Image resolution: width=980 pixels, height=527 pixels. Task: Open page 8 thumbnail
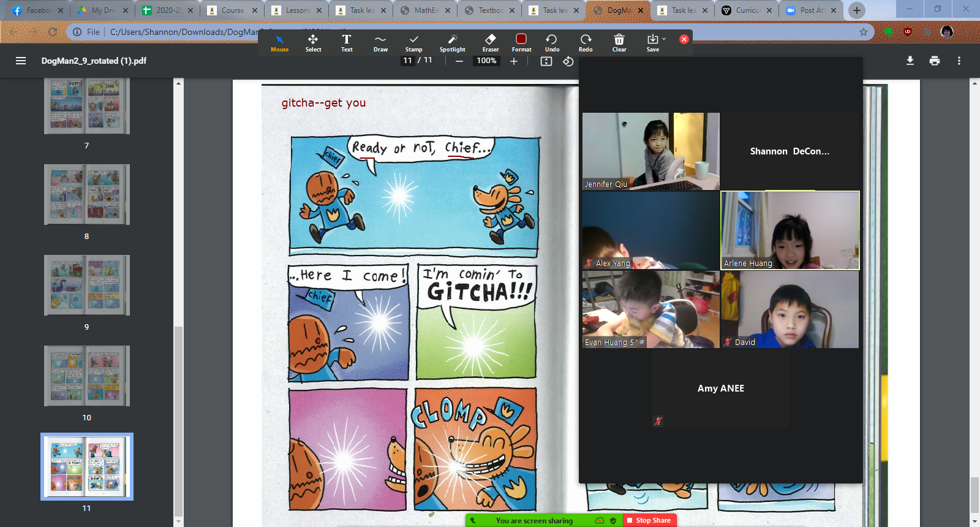point(86,195)
